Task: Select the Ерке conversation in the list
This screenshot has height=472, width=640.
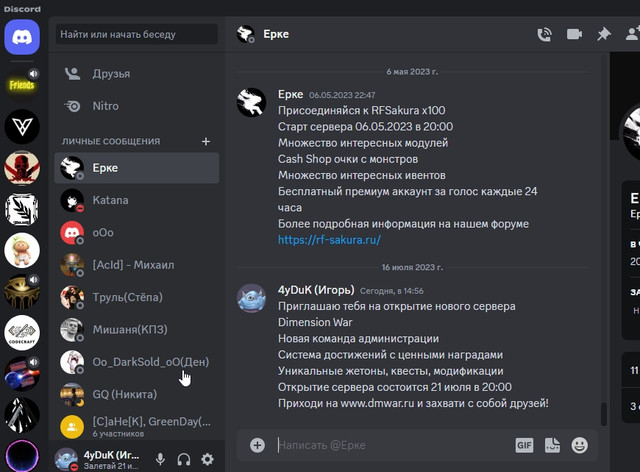Action: pos(137,168)
